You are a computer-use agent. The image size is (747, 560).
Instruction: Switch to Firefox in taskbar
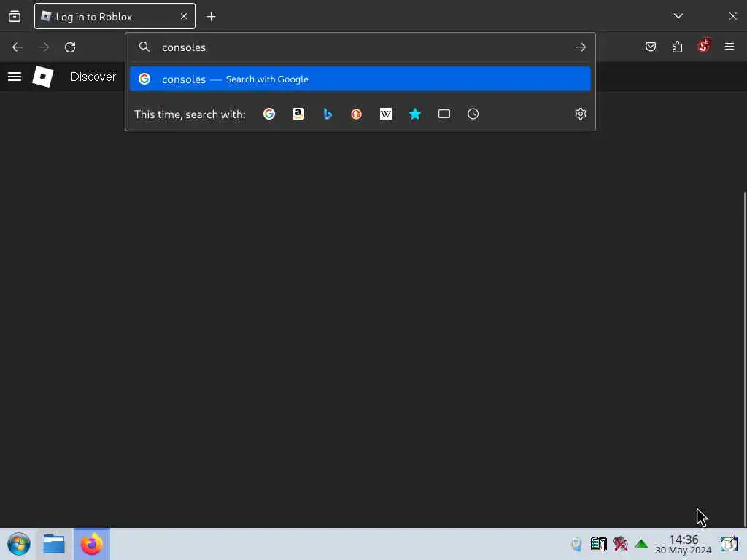pos(91,544)
